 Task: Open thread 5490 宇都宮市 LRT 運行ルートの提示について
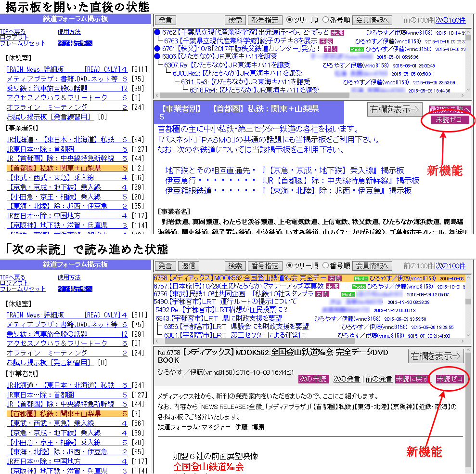tap(225, 302)
